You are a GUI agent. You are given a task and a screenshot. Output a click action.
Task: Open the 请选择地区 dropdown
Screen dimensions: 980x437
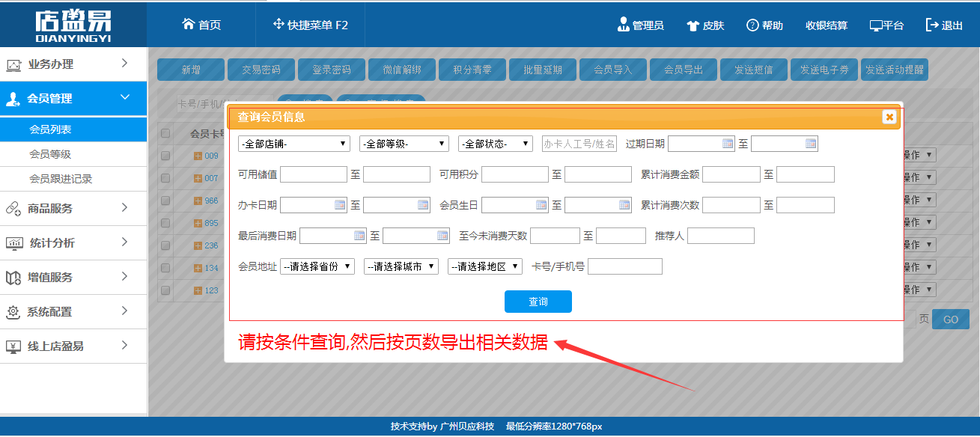485,266
